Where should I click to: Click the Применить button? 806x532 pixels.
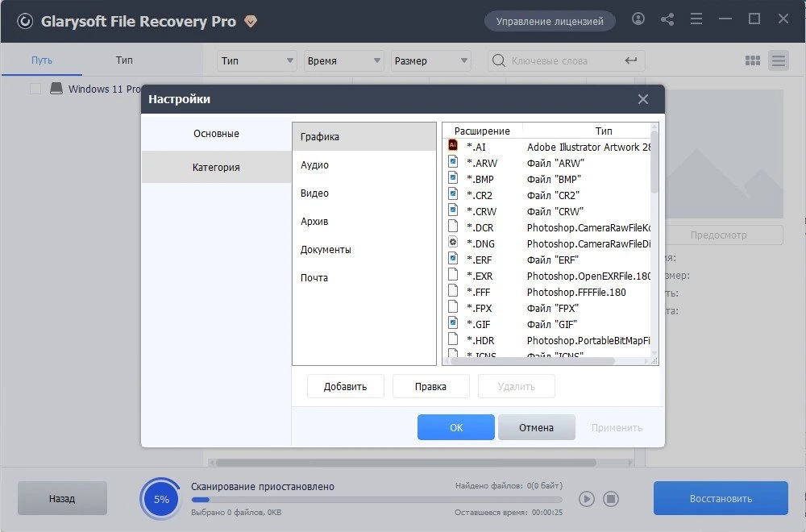pyautogui.click(x=617, y=428)
